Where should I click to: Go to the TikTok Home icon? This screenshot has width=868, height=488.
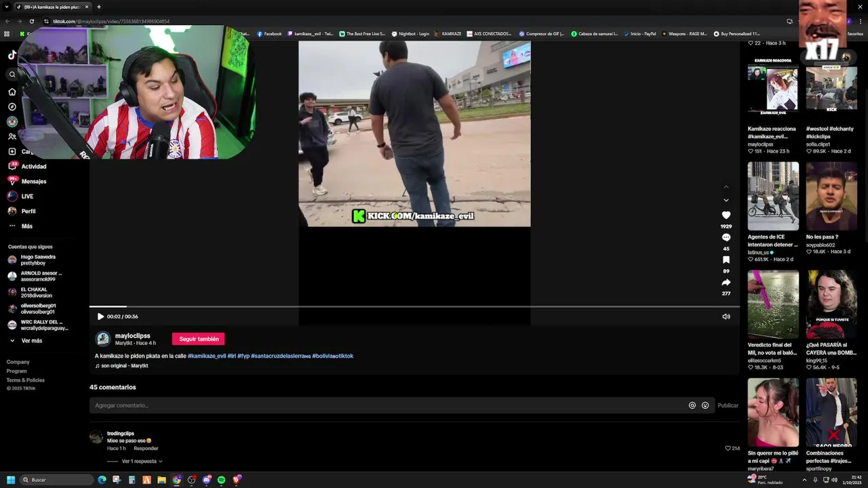[x=12, y=91]
